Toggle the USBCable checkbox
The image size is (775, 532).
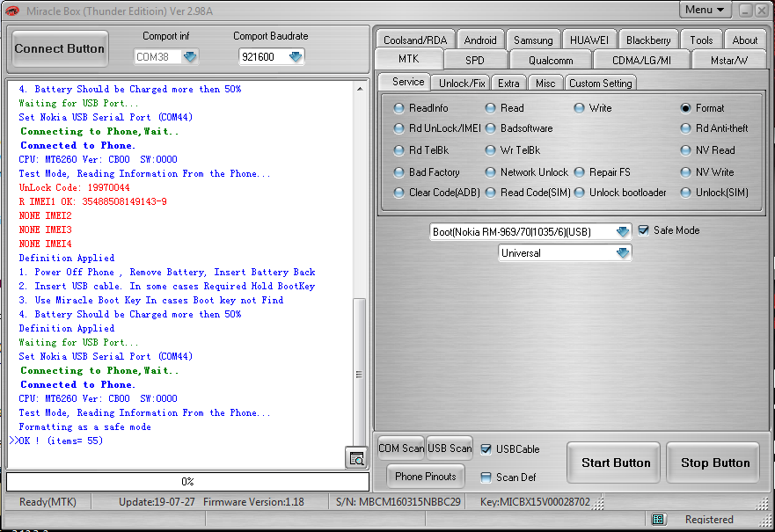tap(486, 449)
